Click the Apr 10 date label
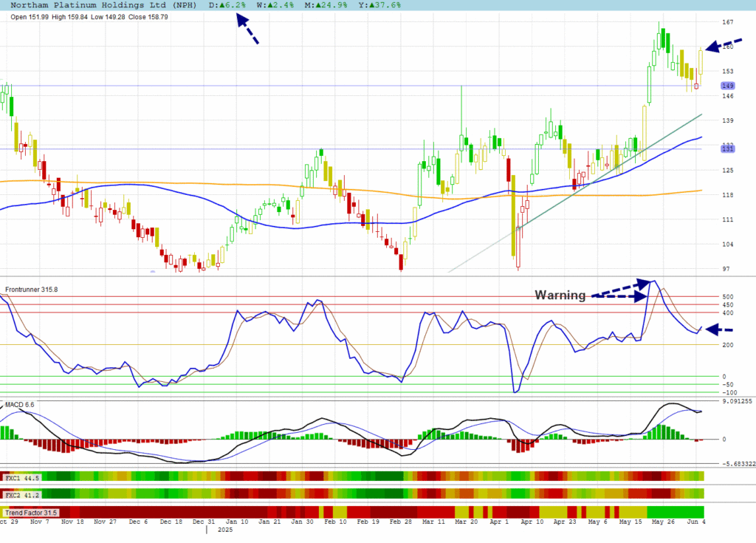Image resolution: width=756 pixels, height=543 pixels. 532,522
